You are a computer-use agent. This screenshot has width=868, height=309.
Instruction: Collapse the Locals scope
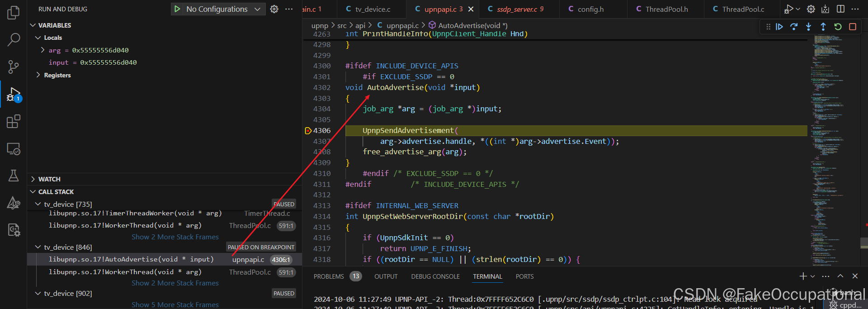(x=38, y=38)
